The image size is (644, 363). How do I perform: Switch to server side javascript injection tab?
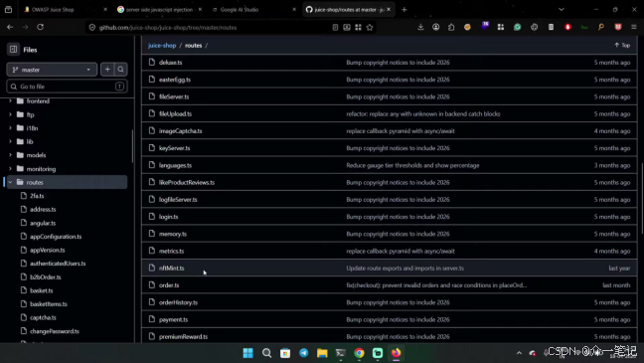[x=158, y=10]
